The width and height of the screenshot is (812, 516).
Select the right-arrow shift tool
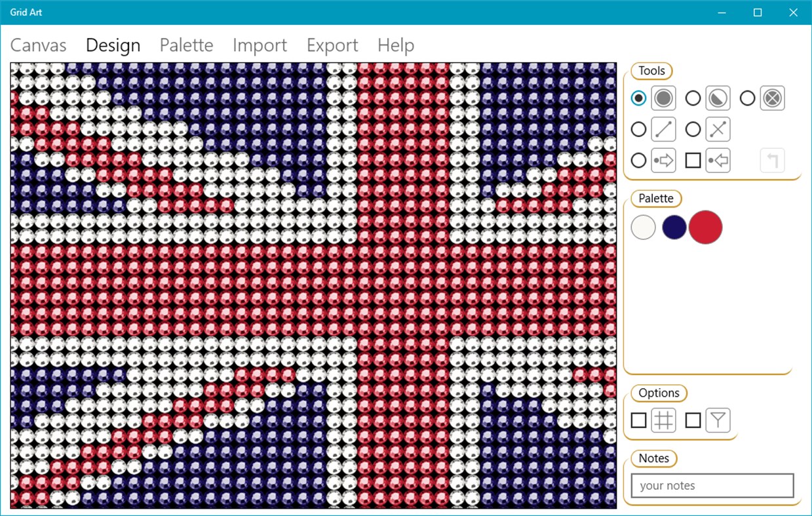[x=663, y=160]
